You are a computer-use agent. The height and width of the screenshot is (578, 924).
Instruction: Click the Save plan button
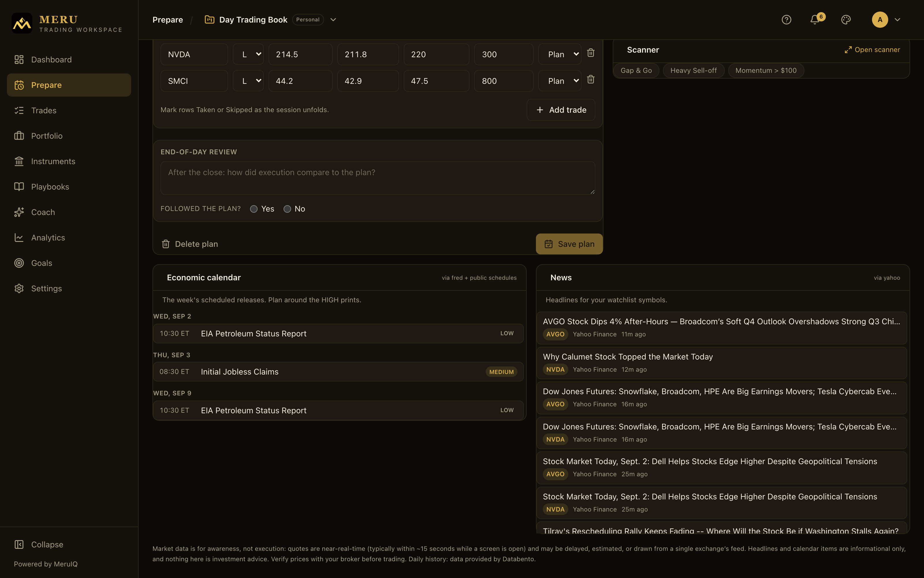569,244
